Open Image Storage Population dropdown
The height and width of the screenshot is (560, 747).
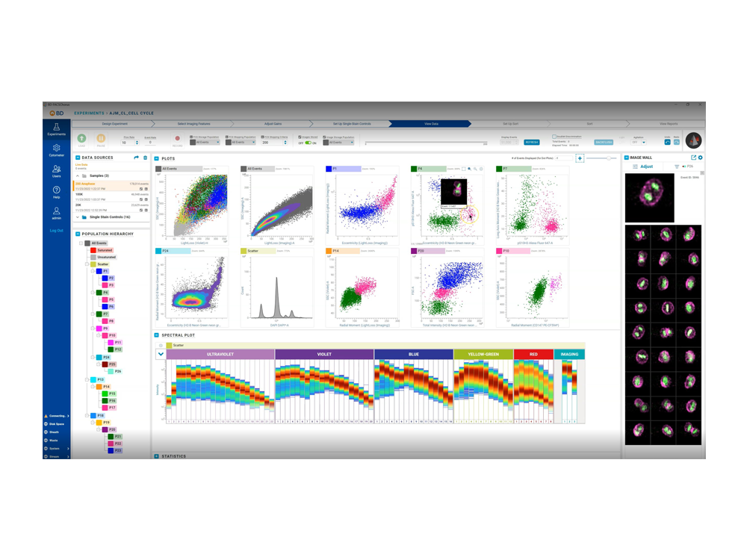click(338, 143)
